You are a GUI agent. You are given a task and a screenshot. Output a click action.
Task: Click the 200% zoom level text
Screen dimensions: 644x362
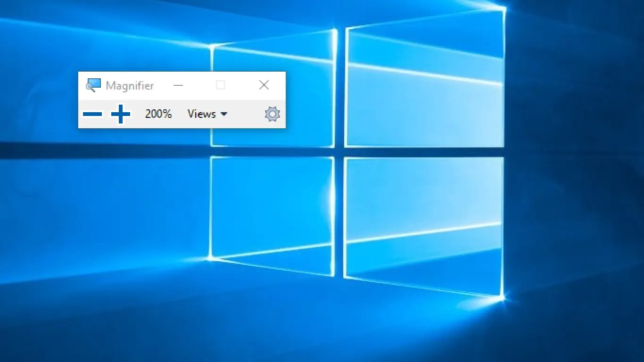click(x=158, y=114)
